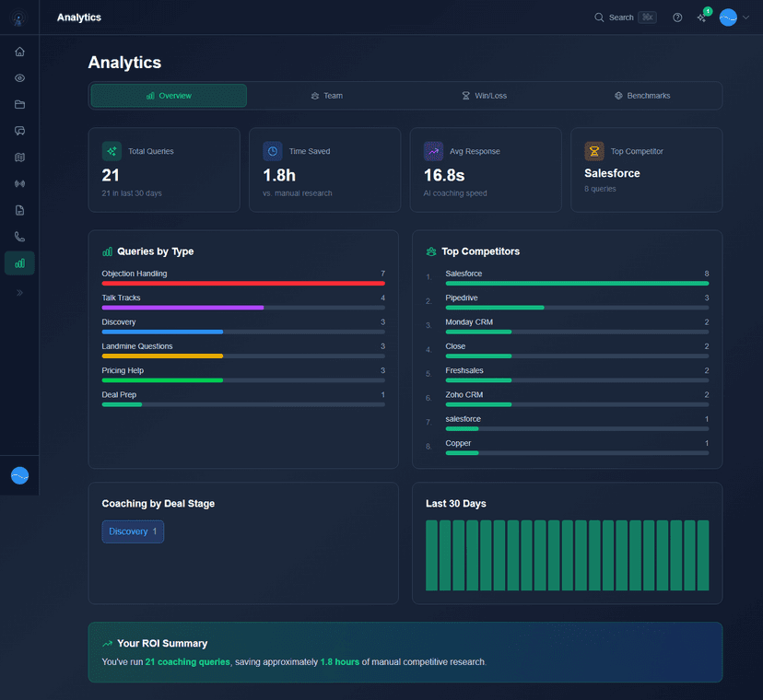Select the map icon in the sidebar
The width and height of the screenshot is (763, 700).
18,157
